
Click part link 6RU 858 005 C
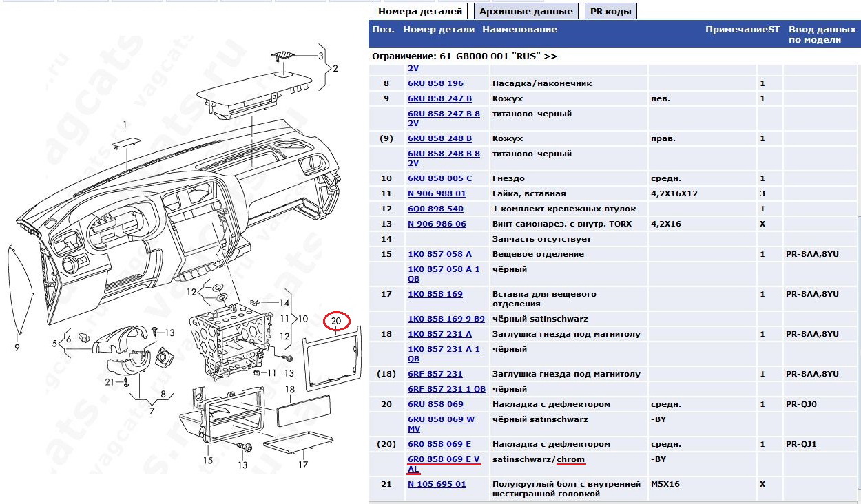click(x=439, y=178)
